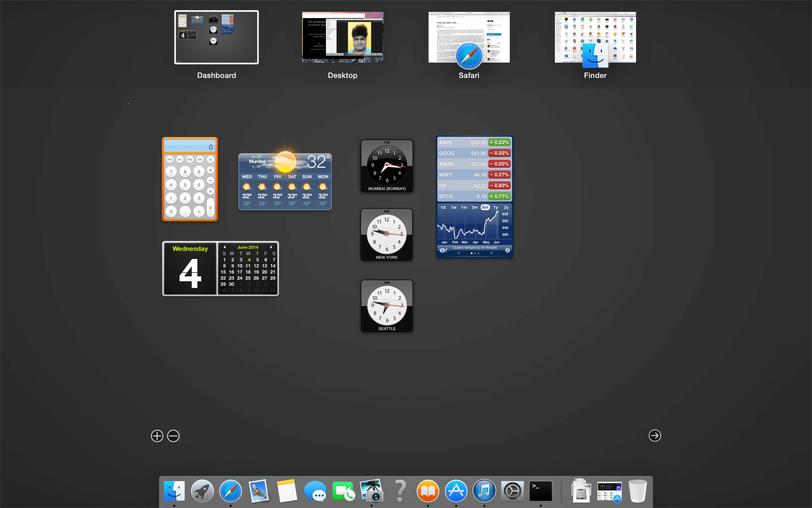
Task: Add a widget with plus button
Action: 157,436
